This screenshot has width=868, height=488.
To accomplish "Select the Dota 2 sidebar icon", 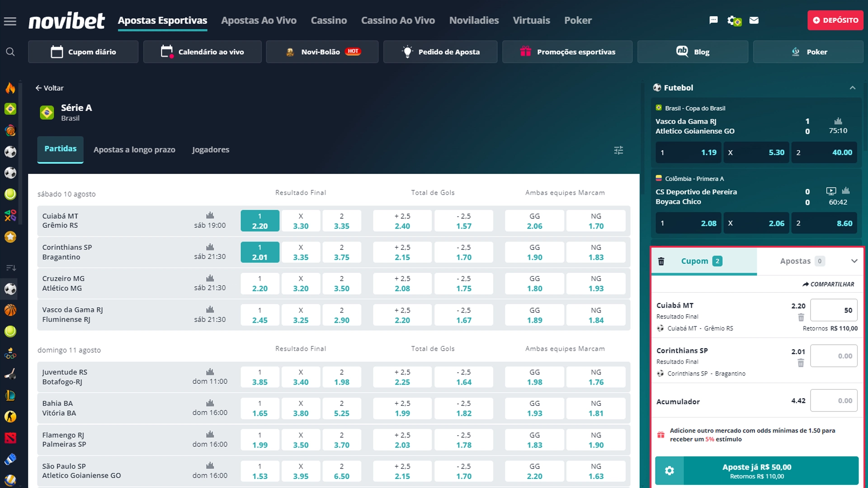I will tap(10, 438).
